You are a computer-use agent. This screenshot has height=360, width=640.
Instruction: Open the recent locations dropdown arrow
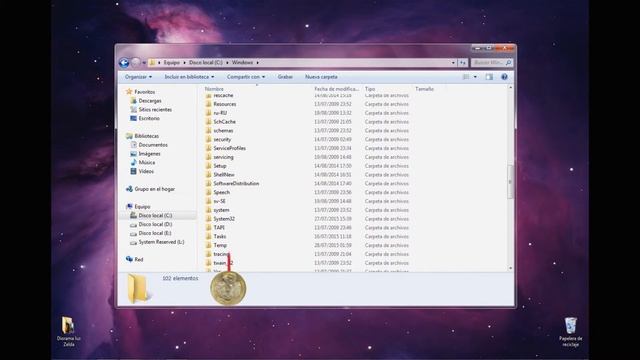[144, 63]
